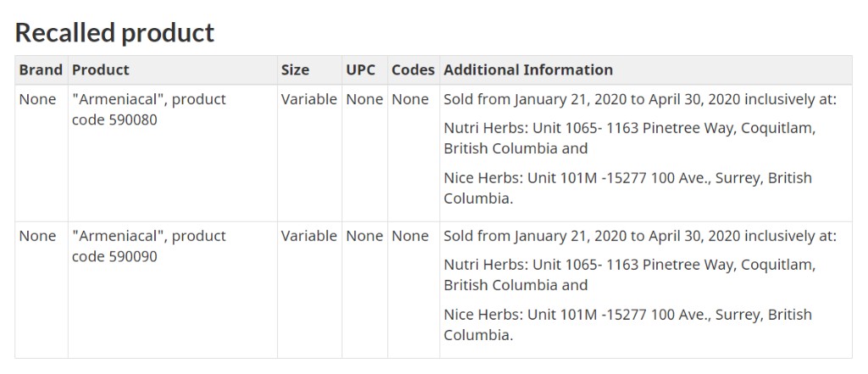The image size is (868, 374).
Task: Click Variable size in second row
Action: click(309, 236)
